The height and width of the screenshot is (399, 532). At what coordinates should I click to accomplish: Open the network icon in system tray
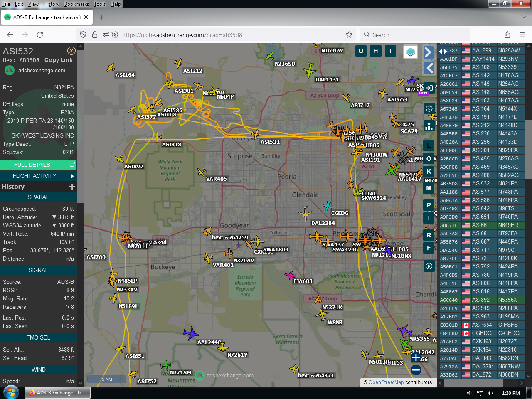click(x=480, y=393)
